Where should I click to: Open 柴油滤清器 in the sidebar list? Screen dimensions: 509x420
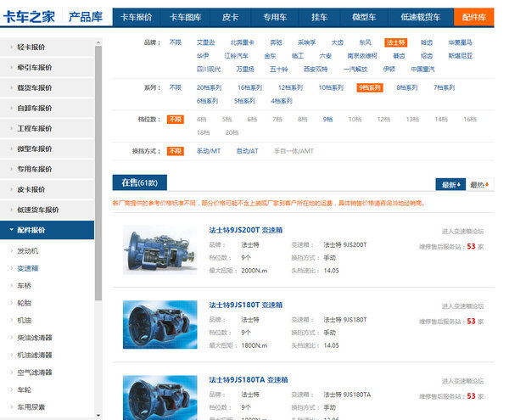[x=35, y=338]
